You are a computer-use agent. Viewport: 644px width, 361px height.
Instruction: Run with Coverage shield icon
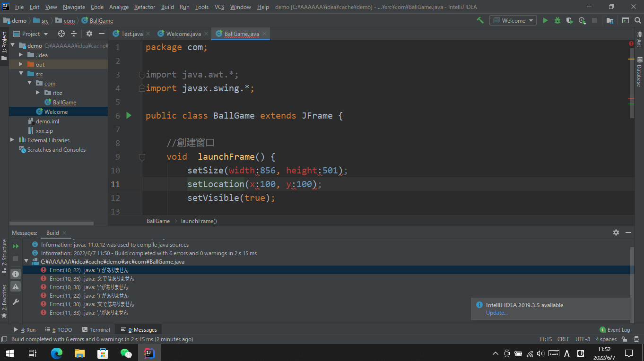(x=570, y=20)
